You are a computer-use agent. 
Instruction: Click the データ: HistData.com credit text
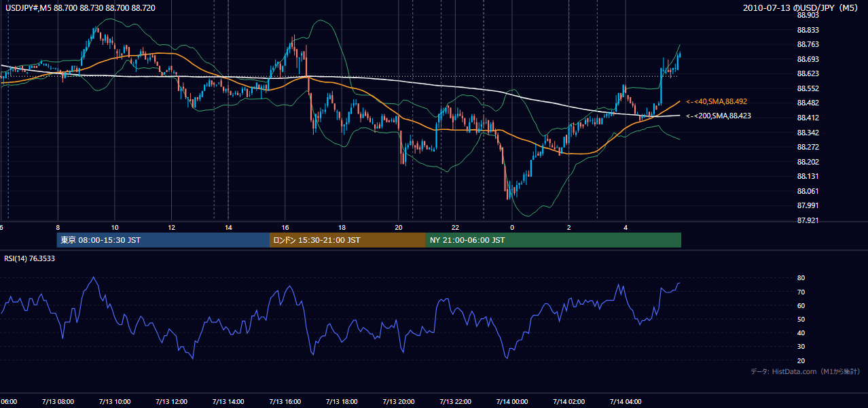806,371
